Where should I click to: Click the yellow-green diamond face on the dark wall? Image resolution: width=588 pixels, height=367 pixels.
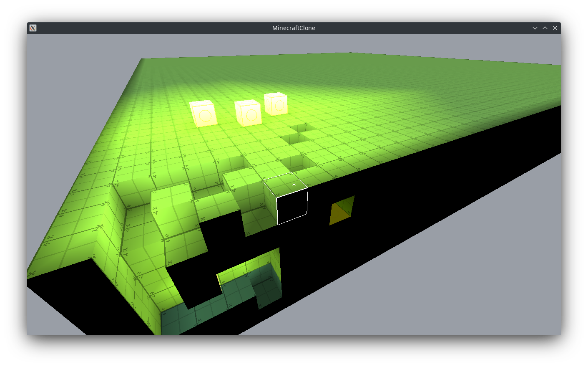342,210
